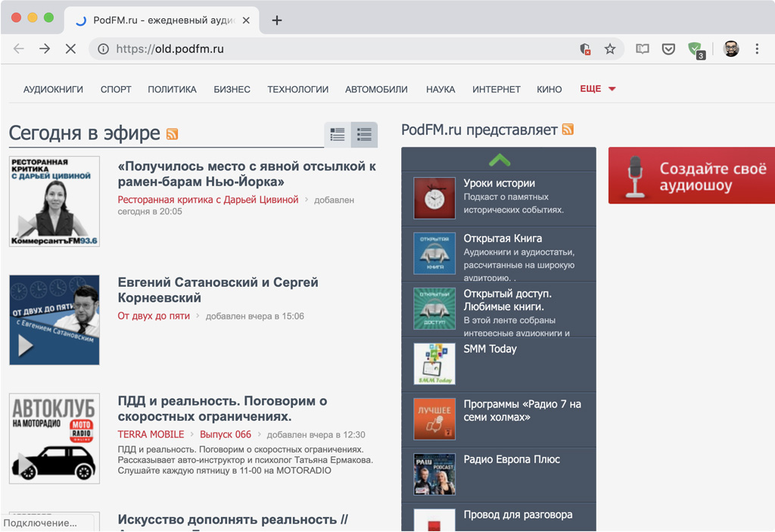Click Создайте своё аудиошоу button
Screen dimensions: 775x532
[x=692, y=176]
